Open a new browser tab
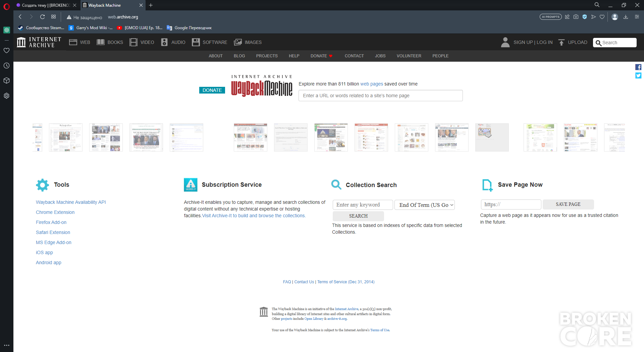This screenshot has width=644, height=352. click(x=151, y=5)
